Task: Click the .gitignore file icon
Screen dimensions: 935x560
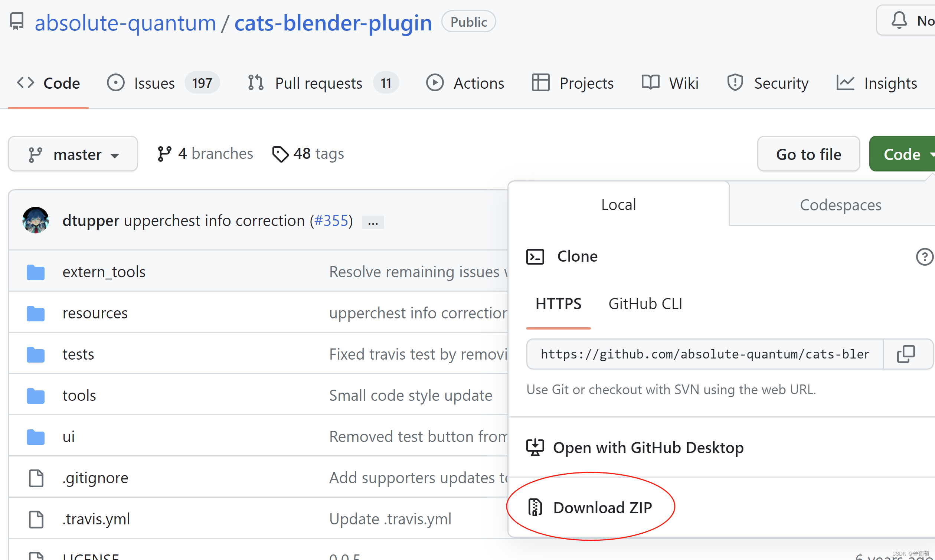Action: point(36,478)
